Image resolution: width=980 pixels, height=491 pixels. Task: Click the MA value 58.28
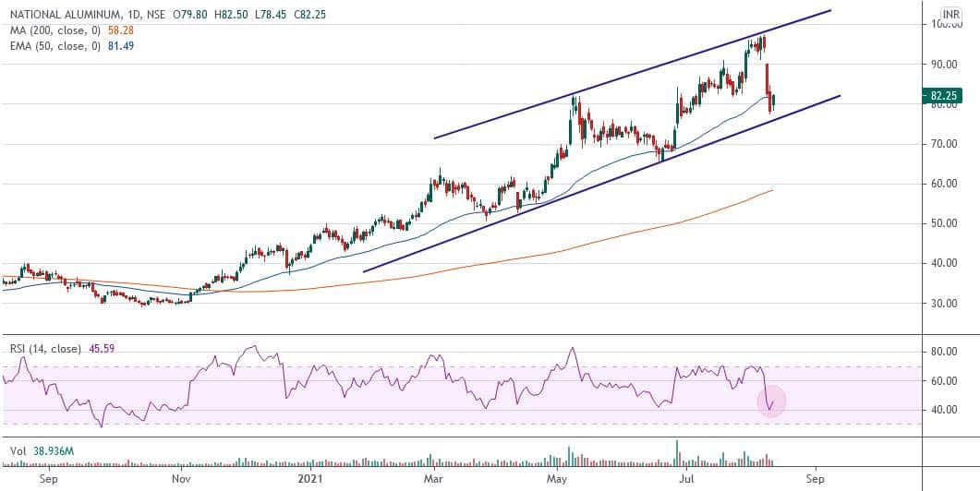(x=121, y=30)
